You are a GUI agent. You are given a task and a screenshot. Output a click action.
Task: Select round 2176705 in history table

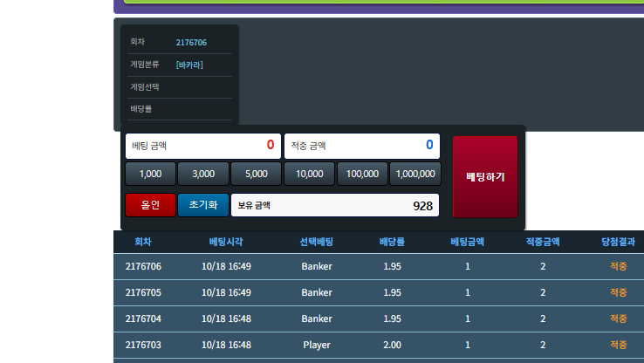point(143,292)
